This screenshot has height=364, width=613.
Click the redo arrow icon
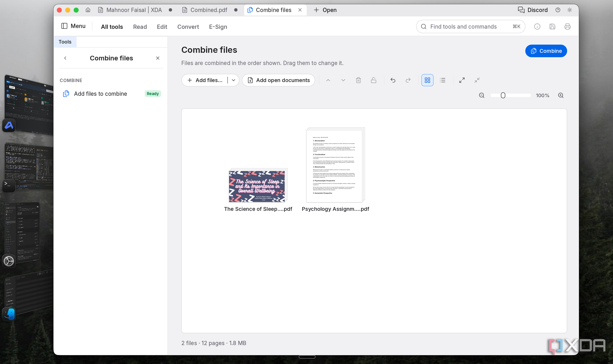[x=408, y=80]
